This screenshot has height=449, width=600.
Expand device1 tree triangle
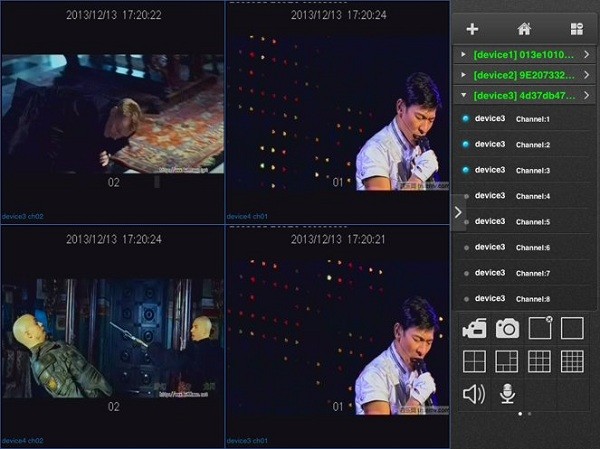pos(463,54)
